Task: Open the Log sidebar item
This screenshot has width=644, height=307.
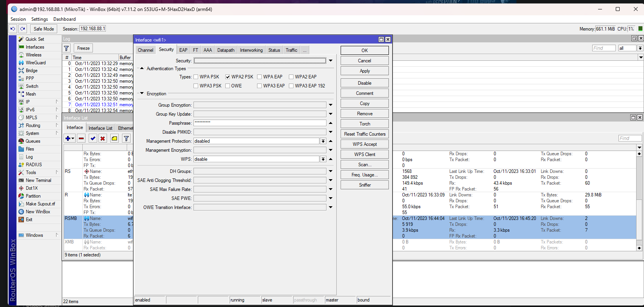Action: tap(29, 157)
